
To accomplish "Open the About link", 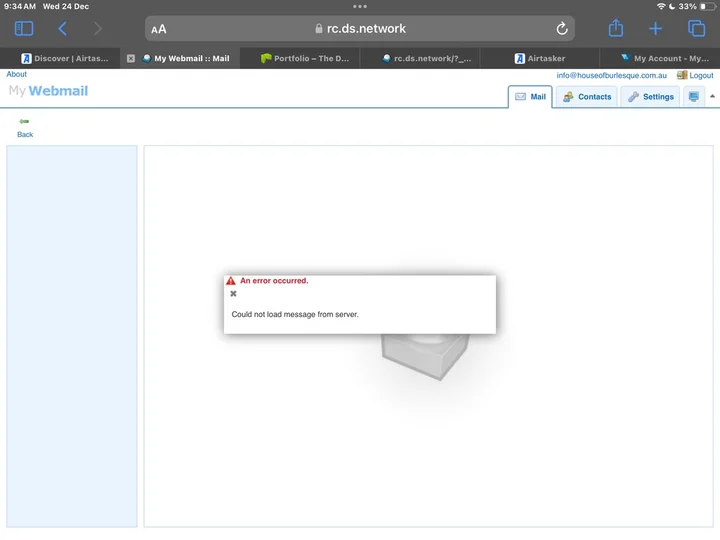I will [17, 74].
